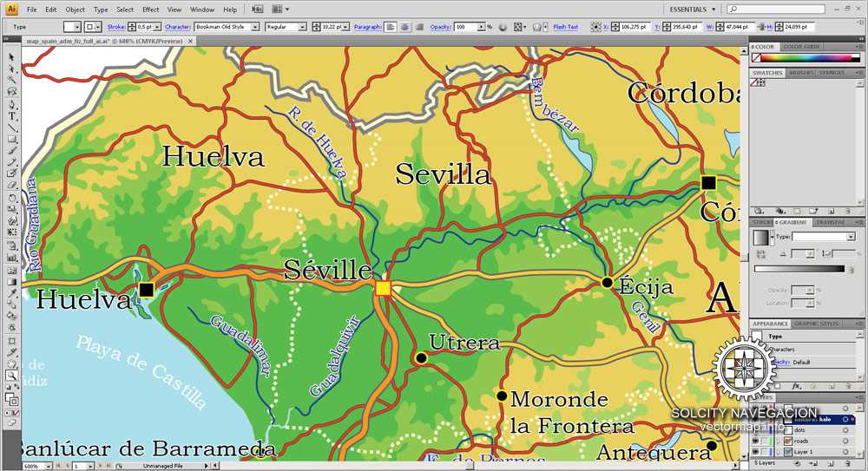Screen dimensions: 868x471
Task: Click the Opacity link in Appearance panel
Action: click(x=781, y=362)
